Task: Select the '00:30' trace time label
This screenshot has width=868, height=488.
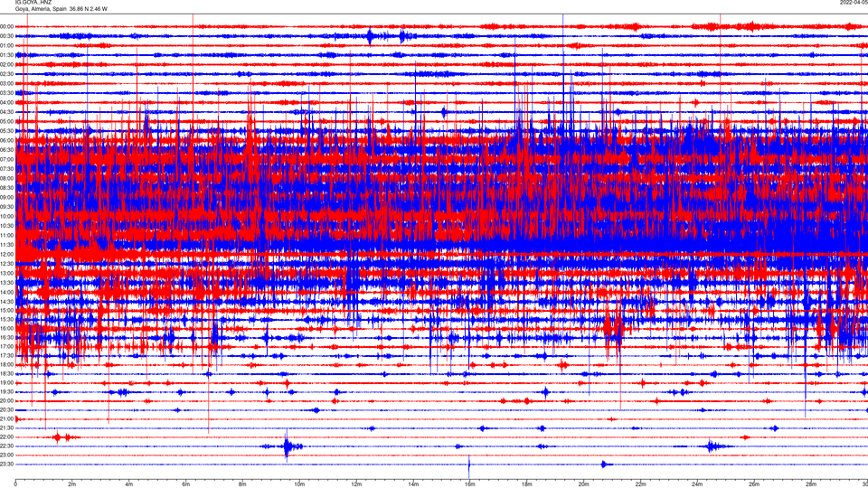Action: pos(6,36)
